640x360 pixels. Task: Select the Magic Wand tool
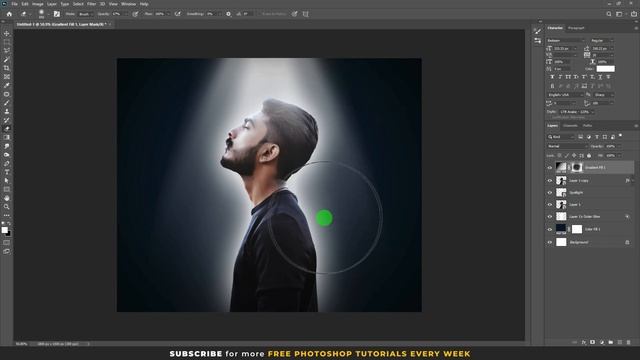7,60
